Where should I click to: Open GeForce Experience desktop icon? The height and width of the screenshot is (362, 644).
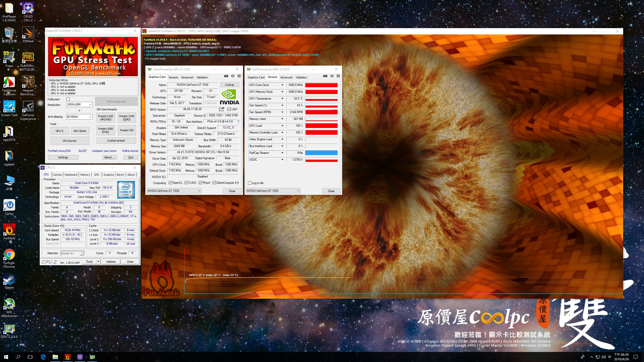(x=28, y=111)
